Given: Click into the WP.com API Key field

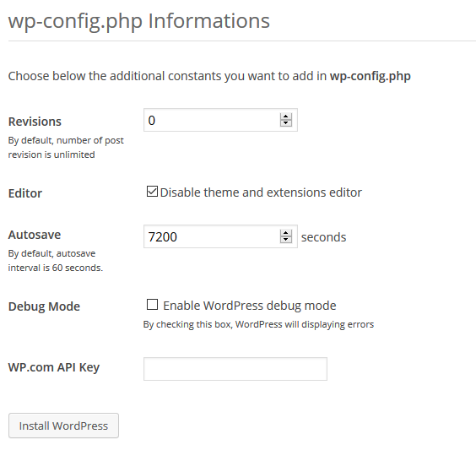Looking at the screenshot, I should coord(235,369).
